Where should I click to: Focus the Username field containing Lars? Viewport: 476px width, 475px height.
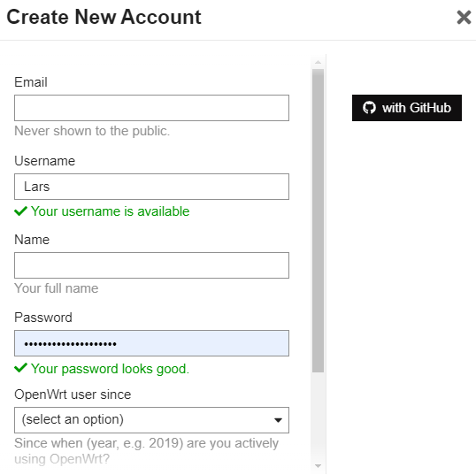click(151, 187)
